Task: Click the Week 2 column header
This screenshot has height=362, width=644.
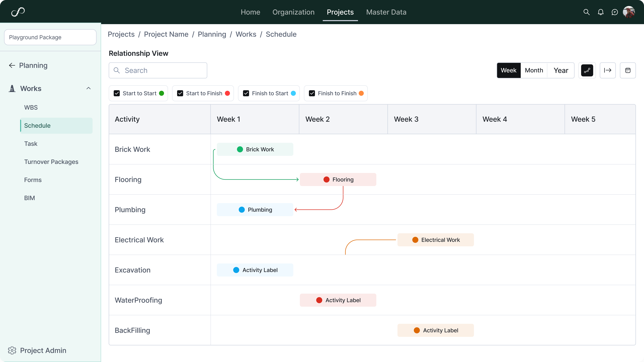Action: tap(343, 119)
